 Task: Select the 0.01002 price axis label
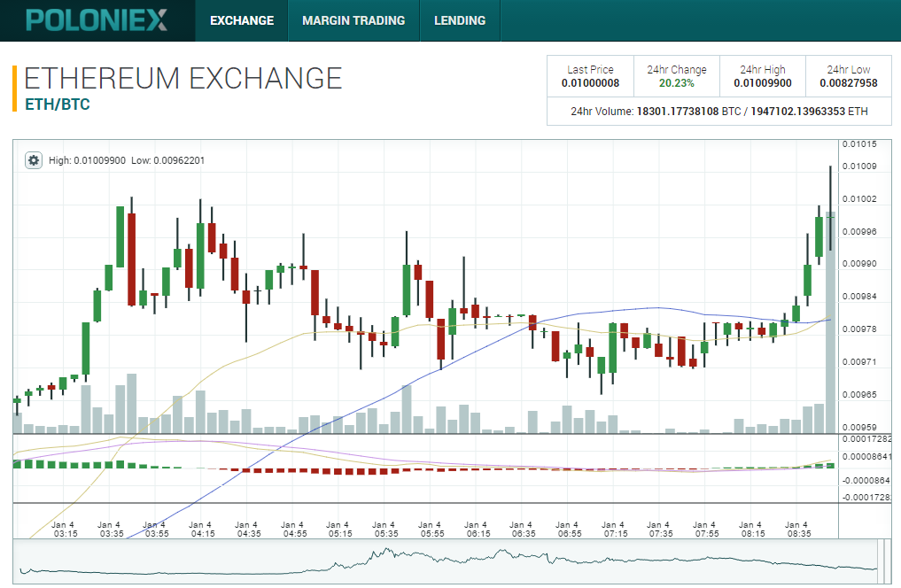pos(859,199)
